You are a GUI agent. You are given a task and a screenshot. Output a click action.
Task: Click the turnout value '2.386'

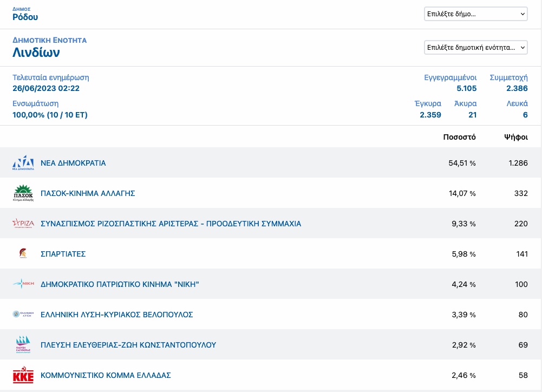[x=517, y=88]
